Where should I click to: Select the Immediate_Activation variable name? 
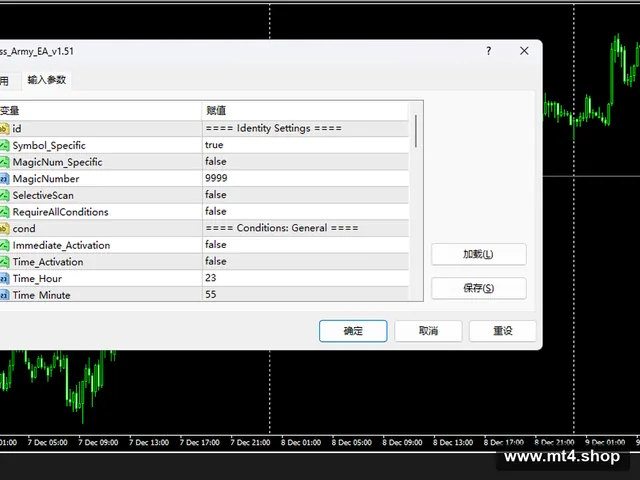click(61, 245)
